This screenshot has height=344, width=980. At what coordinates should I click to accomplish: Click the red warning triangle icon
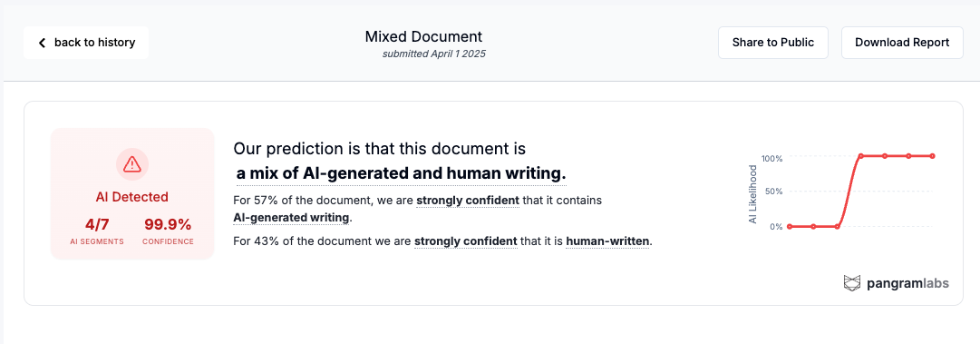[x=131, y=164]
